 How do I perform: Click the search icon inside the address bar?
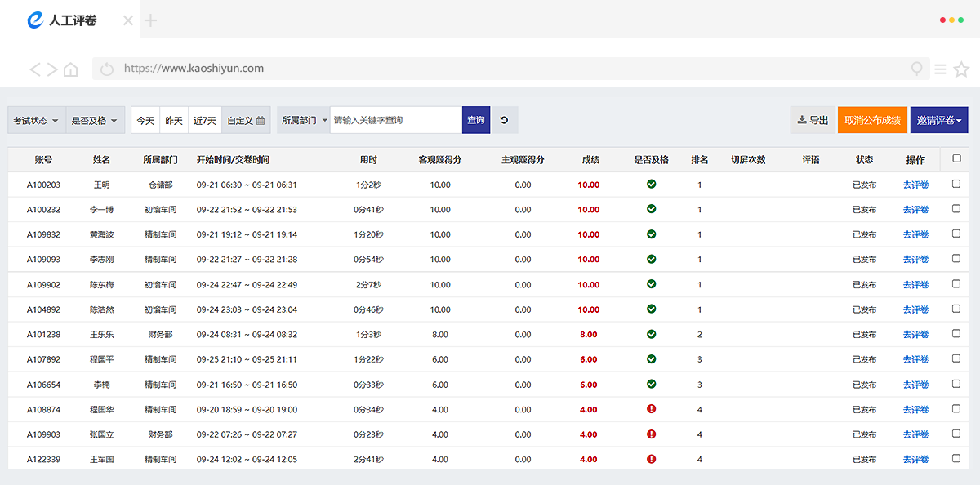tap(917, 69)
